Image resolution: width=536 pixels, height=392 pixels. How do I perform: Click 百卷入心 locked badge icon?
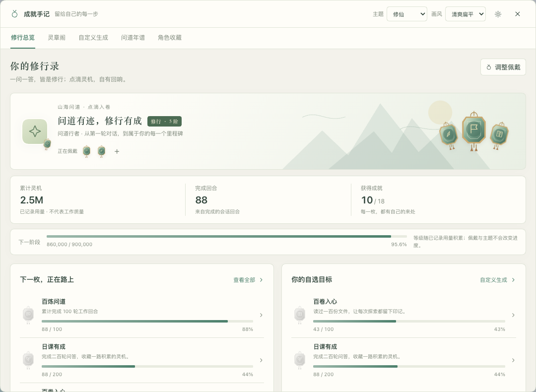[x=299, y=315]
